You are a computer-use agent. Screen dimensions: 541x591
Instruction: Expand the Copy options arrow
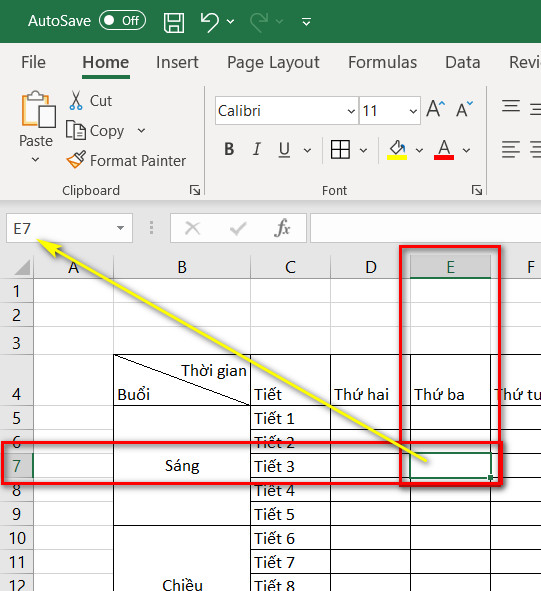pos(141,131)
